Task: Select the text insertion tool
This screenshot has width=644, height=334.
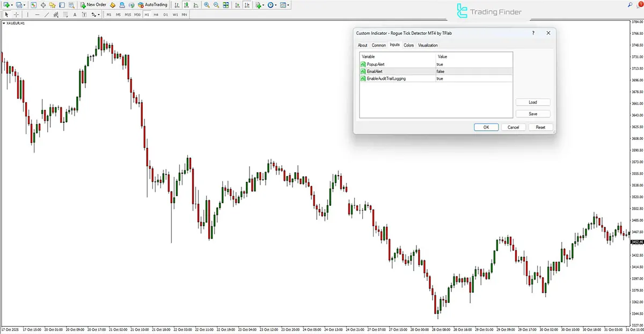Action: (x=75, y=14)
